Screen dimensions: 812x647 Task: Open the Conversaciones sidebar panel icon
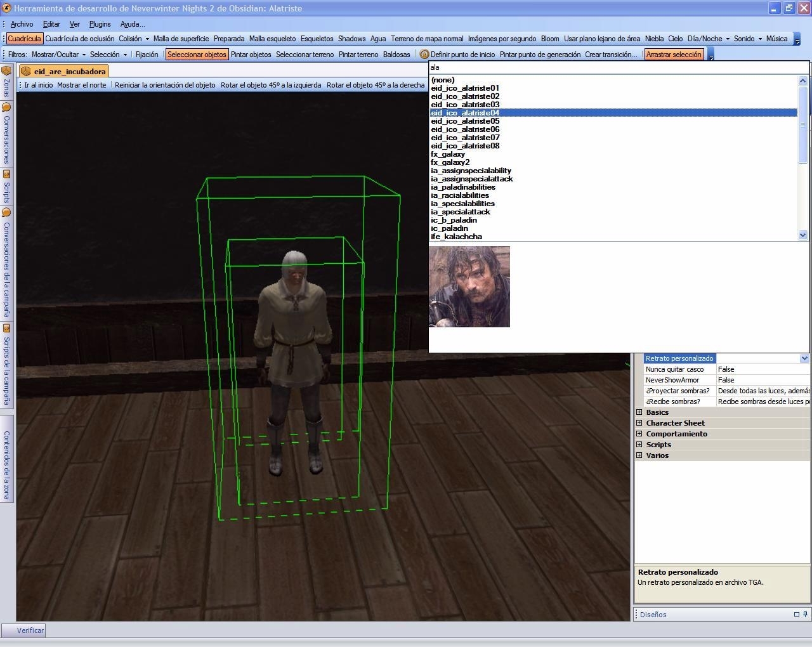6,108
